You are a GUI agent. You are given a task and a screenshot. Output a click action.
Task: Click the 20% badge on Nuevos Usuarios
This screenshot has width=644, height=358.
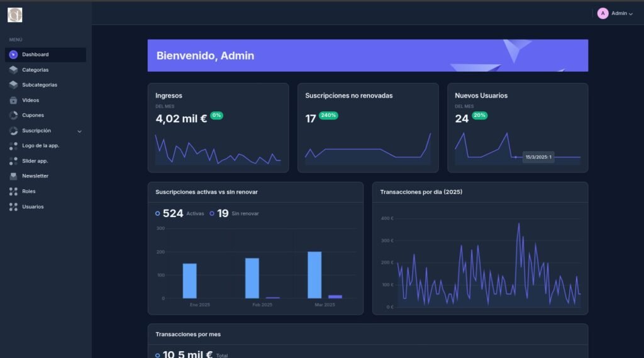(479, 116)
